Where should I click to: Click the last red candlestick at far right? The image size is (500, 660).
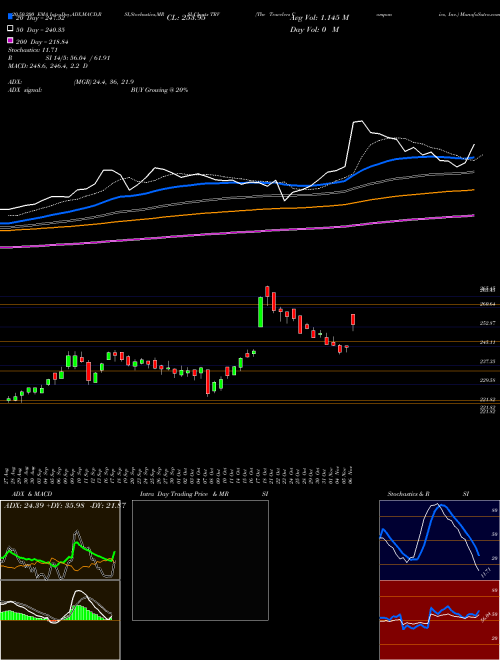pyautogui.click(x=353, y=320)
